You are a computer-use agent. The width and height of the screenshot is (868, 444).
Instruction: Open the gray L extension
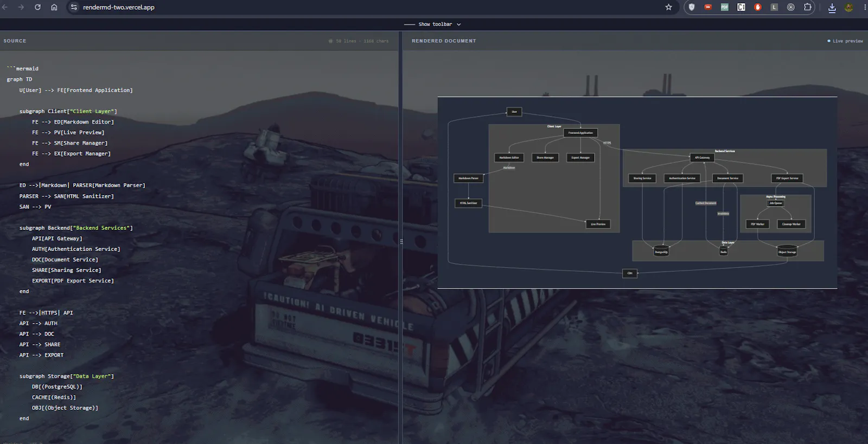pyautogui.click(x=774, y=7)
